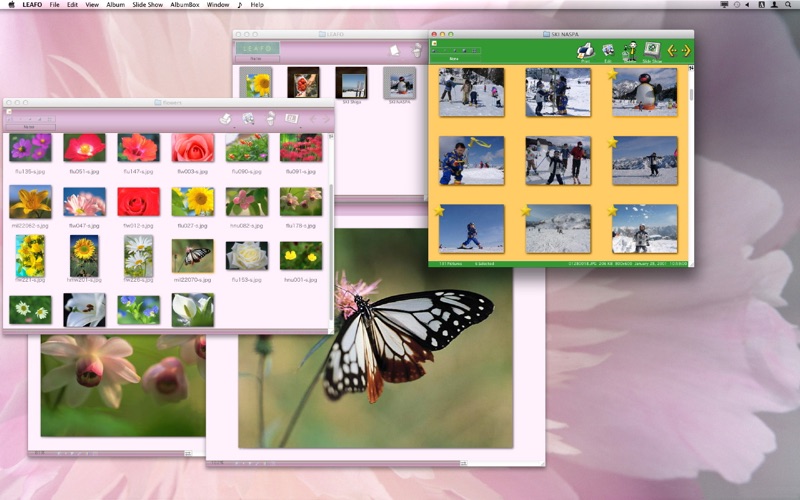Click the slide show icon in flowers window

pos(292,118)
